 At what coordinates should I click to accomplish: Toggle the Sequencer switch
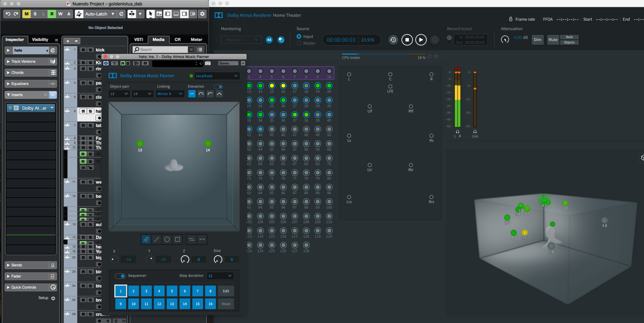click(120, 276)
